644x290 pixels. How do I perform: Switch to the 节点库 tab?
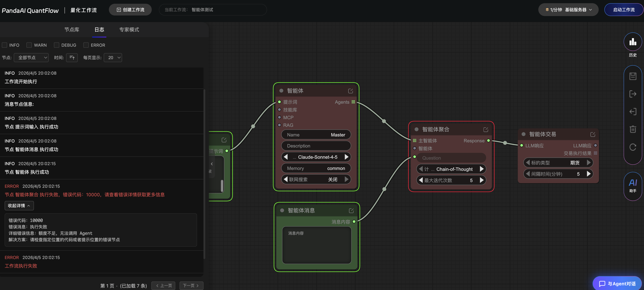point(72,30)
